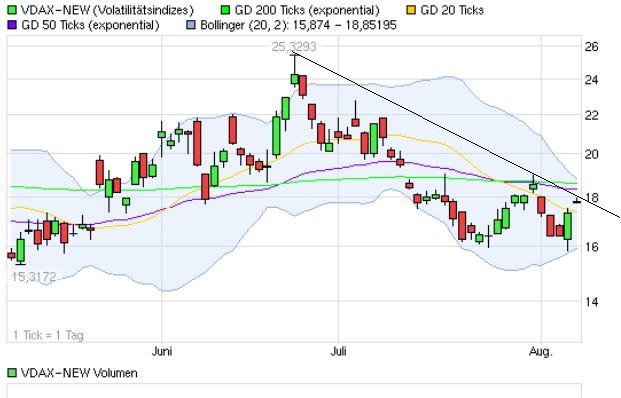The width and height of the screenshot is (621, 398).
Task: Click the 26 y-axis value
Action: 592,46
